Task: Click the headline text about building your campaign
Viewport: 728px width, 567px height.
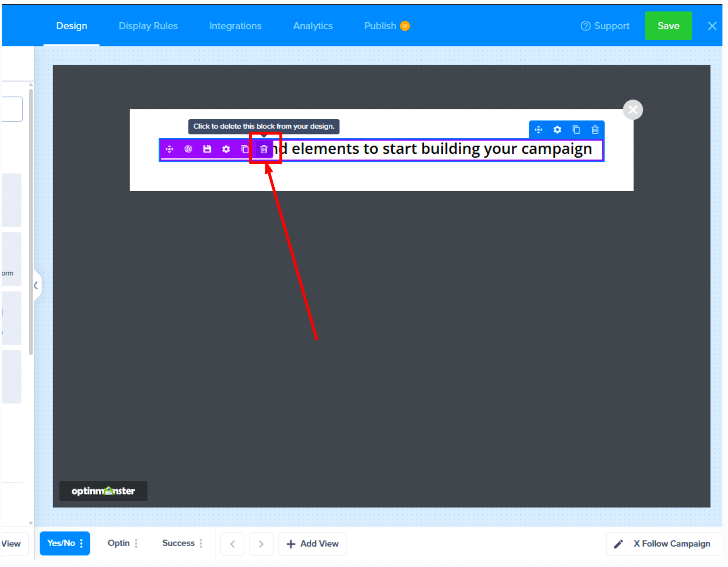Action: pos(433,149)
